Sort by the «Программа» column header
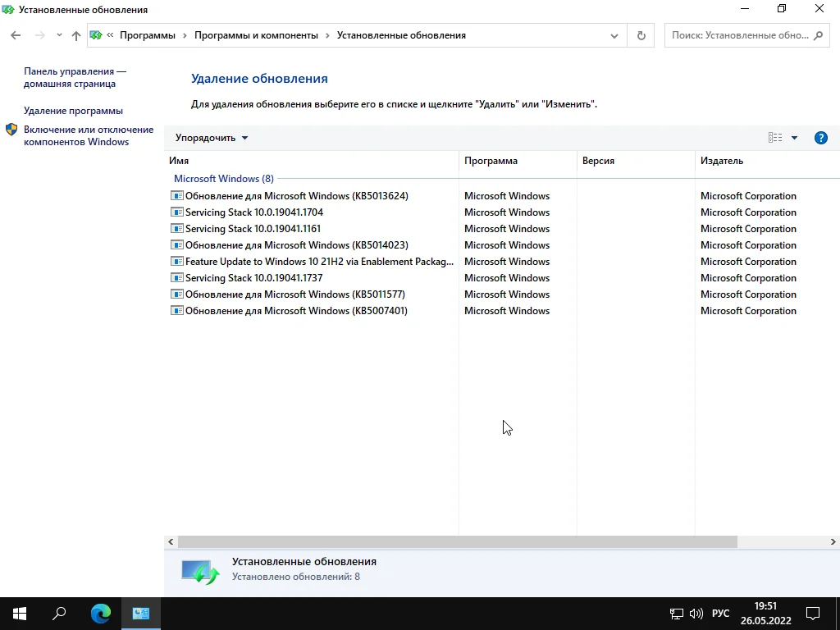Screen dimensions: 840x630 coord(518,161)
